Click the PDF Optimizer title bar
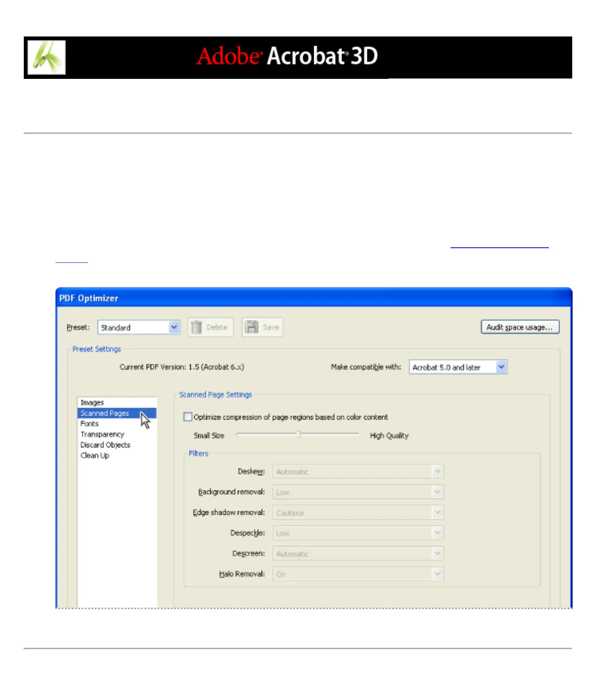This screenshot has height=700, width=596. pos(314,298)
